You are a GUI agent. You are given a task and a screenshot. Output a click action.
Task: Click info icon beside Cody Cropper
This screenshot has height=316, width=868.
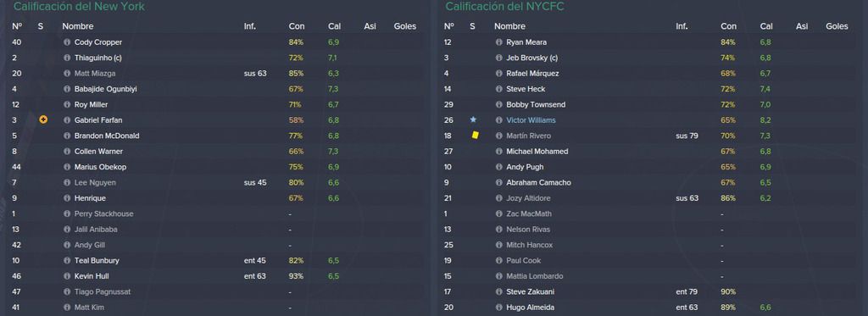point(67,42)
